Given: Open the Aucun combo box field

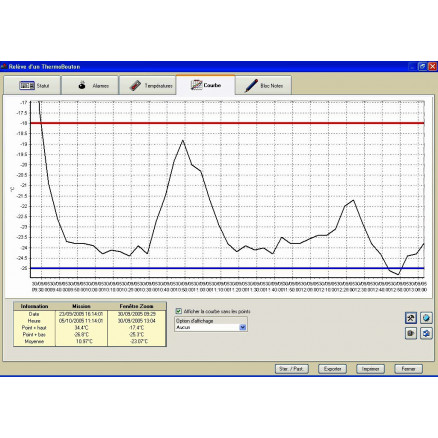Looking at the screenshot, I should (x=211, y=327).
